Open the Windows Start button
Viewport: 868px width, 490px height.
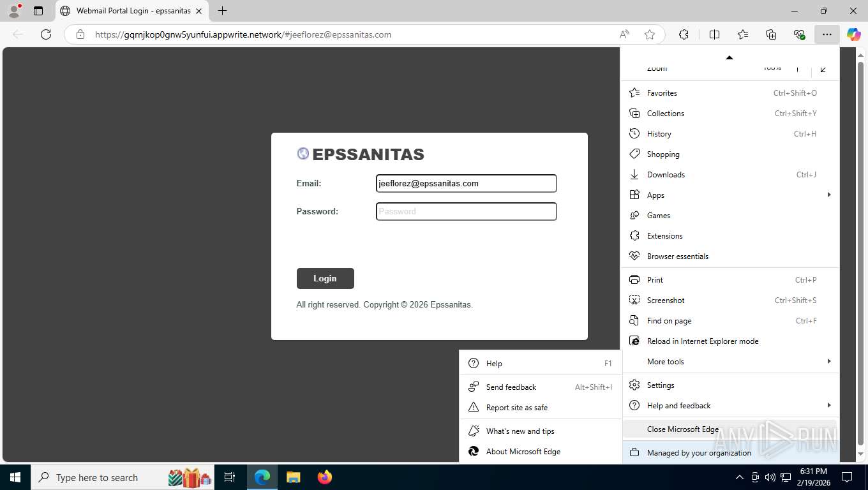pos(15,477)
